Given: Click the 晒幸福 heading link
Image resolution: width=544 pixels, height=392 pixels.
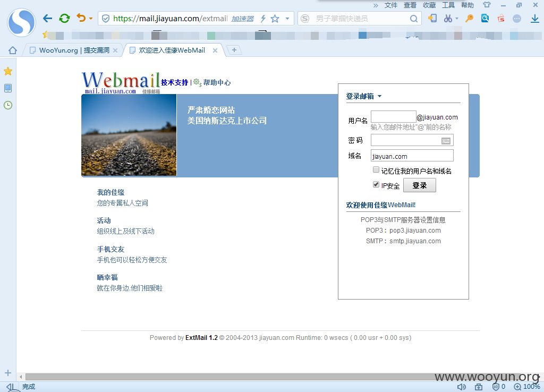Looking at the screenshot, I should 107,277.
